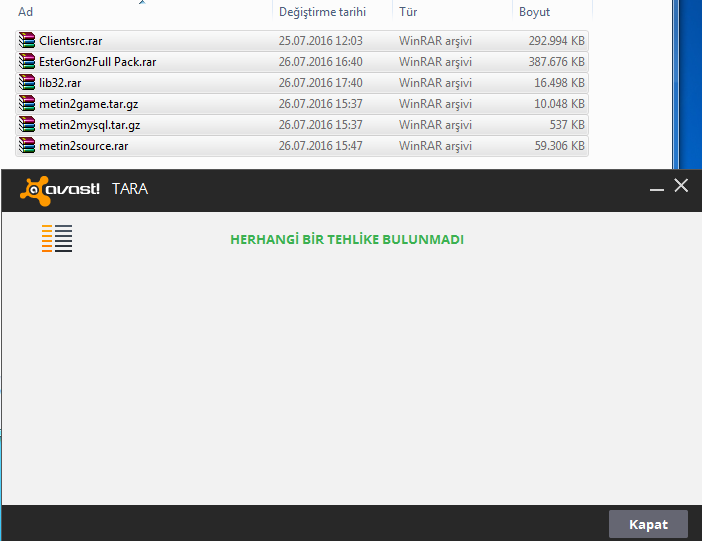702x541 pixels.
Task: Click the metin2source.rar archive icon
Action: (27, 146)
